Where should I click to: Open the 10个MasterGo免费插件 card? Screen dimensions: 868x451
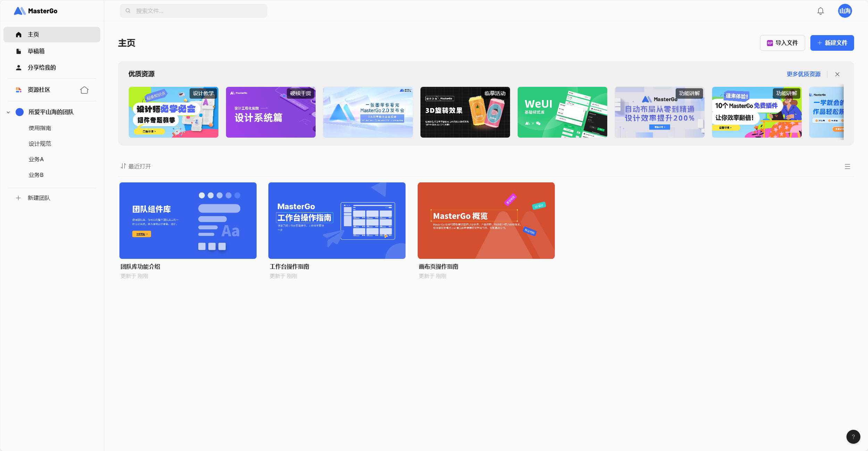[757, 112]
